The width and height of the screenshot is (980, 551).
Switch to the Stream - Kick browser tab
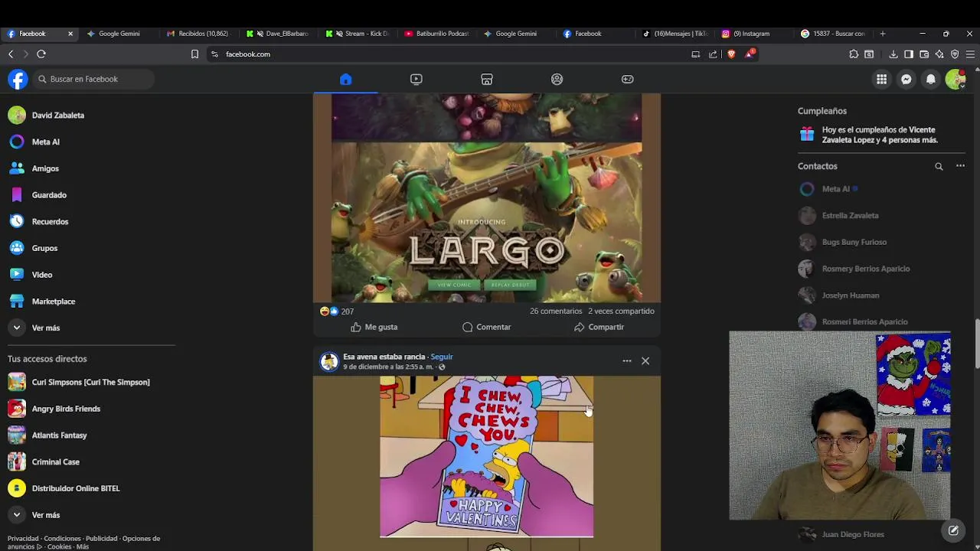click(357, 34)
